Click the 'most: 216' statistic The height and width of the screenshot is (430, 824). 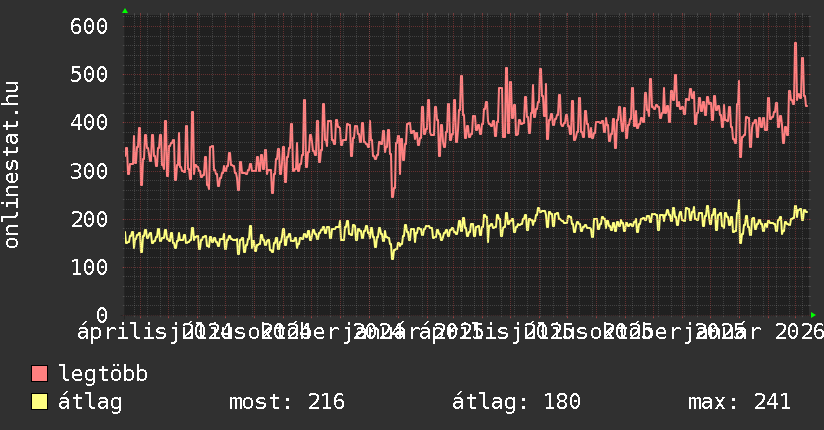coord(287,402)
